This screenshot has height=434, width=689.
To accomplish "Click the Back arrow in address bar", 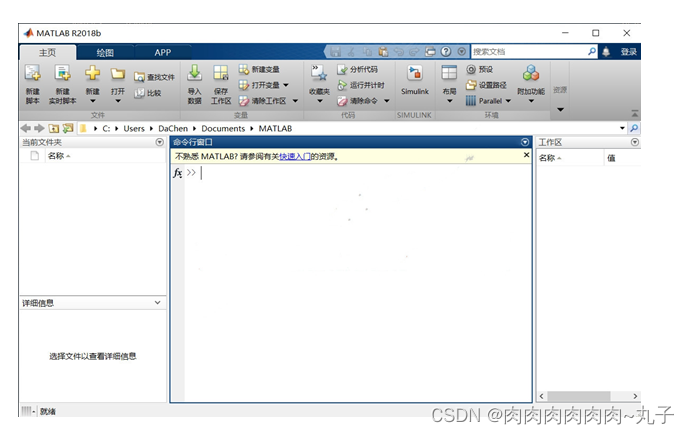I will coord(25,128).
